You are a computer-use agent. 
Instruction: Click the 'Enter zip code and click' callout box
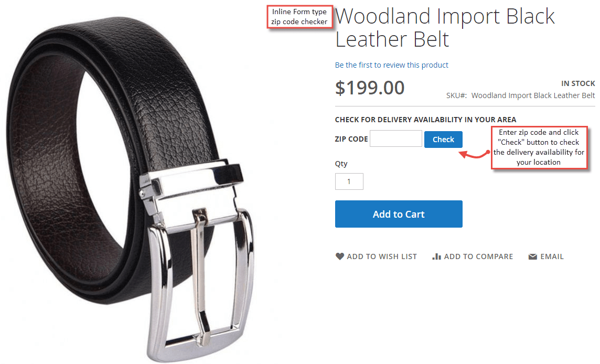point(539,147)
